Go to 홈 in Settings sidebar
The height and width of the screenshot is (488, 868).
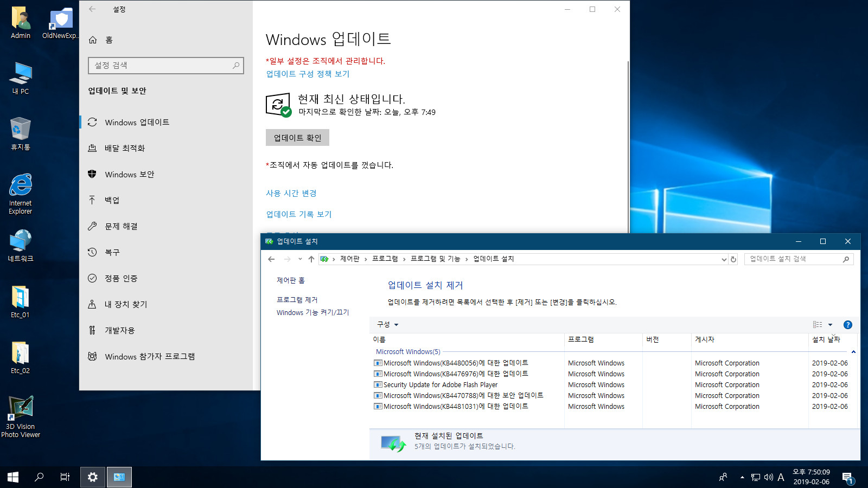click(x=166, y=40)
